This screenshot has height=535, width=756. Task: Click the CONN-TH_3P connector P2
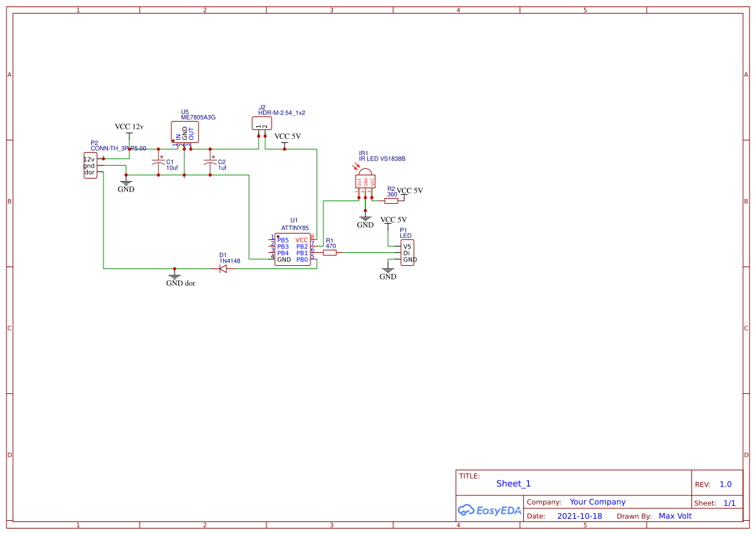(x=90, y=166)
